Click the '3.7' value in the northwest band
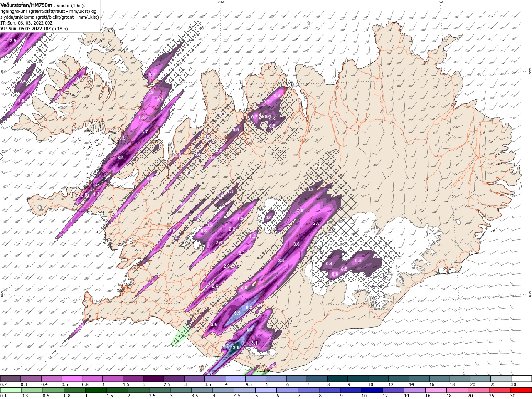The height and width of the screenshot is (399, 532). (145, 131)
